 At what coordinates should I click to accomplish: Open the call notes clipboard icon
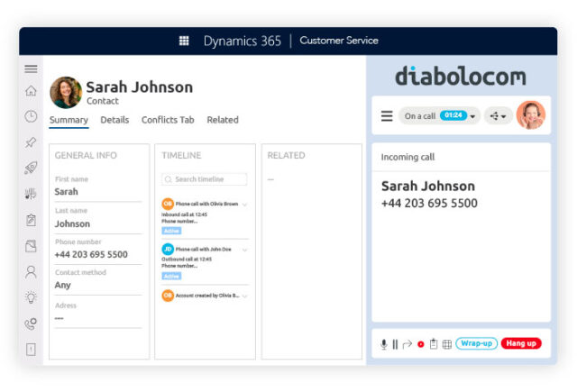[434, 344]
